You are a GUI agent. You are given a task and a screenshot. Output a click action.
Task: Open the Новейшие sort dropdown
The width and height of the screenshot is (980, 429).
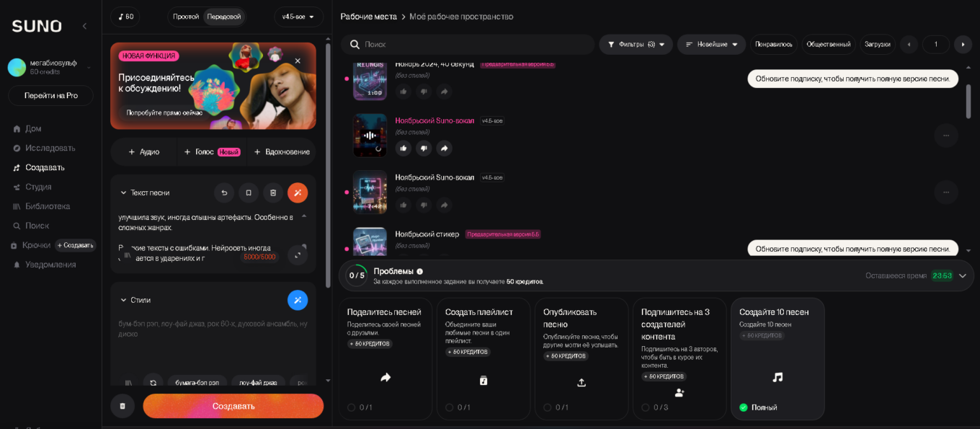pyautogui.click(x=712, y=44)
